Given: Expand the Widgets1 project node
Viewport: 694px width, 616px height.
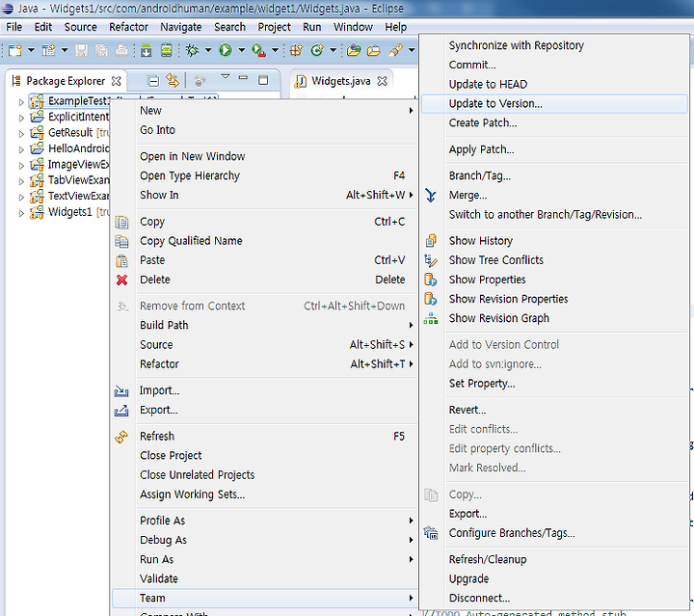Looking at the screenshot, I should (21, 213).
